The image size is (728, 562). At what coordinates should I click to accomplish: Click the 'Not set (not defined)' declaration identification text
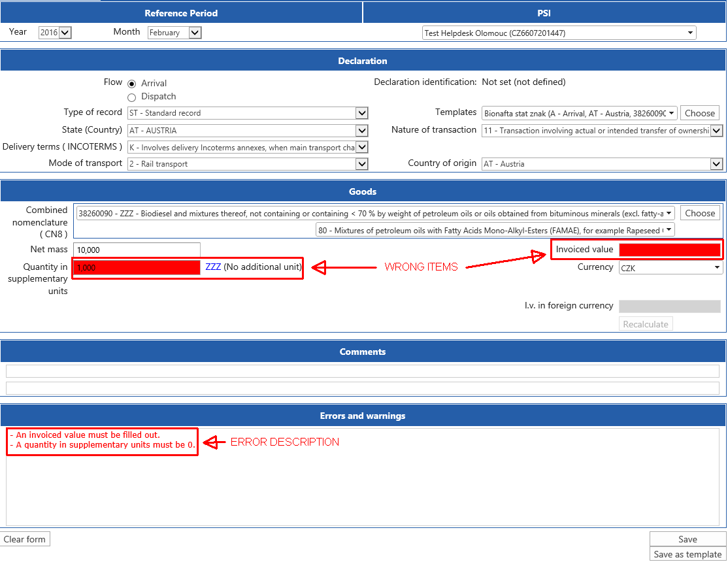(x=523, y=82)
